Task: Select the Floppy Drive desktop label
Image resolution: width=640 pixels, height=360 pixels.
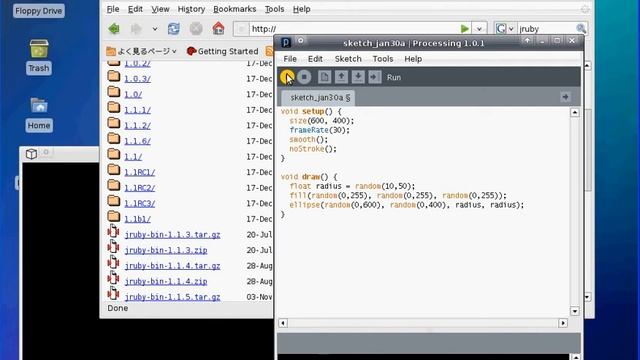Action: tap(39, 11)
